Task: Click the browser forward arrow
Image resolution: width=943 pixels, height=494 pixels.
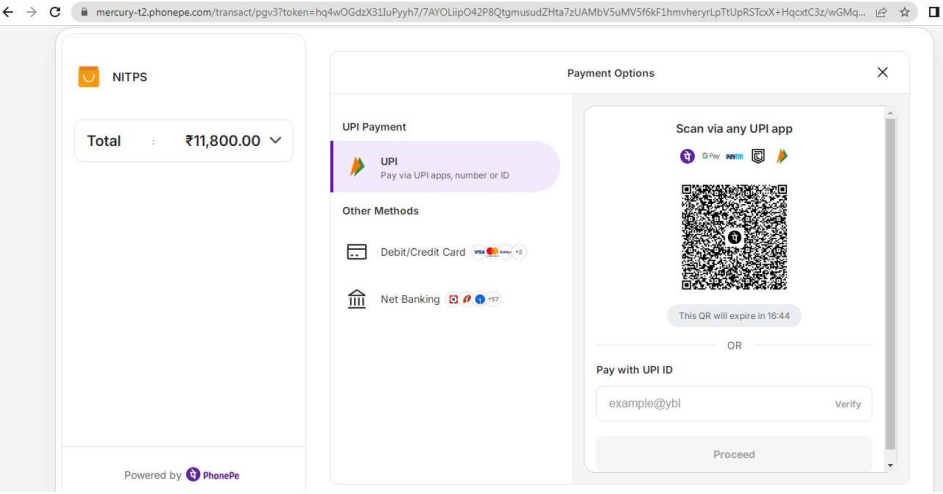Action: click(x=31, y=12)
